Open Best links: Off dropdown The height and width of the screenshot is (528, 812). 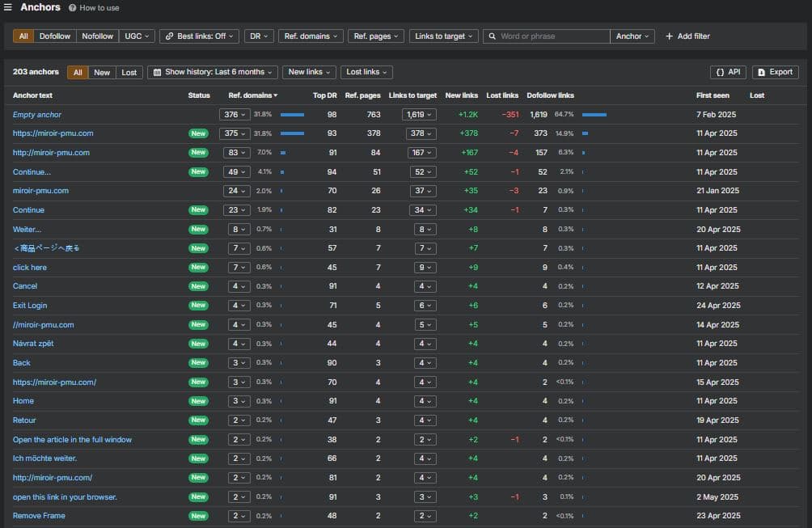coord(200,36)
